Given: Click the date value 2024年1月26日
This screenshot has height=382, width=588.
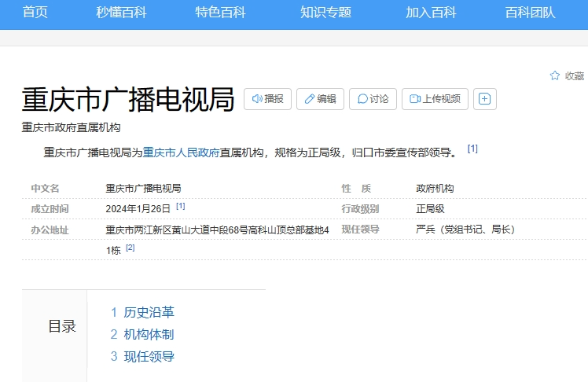Looking at the screenshot, I should coord(138,209).
